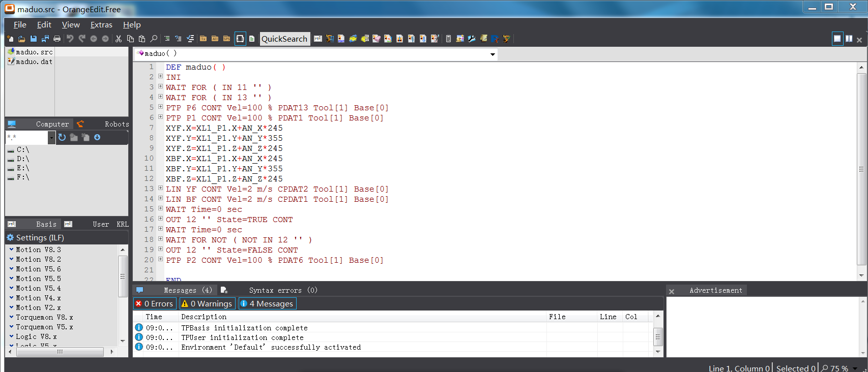Click the calculator icon in the toolbar
The width and height of the screenshot is (868, 372).
[448, 39]
